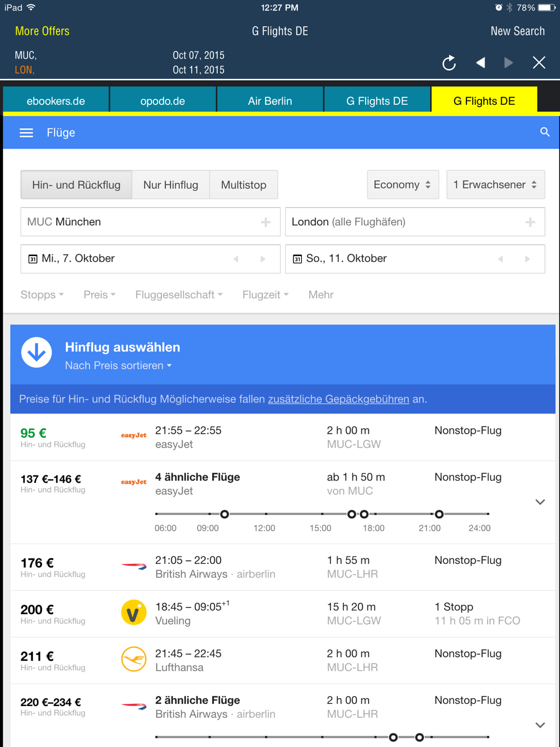Tap easyJet logo on 95 € flight
The image size is (560, 747).
coord(134,435)
